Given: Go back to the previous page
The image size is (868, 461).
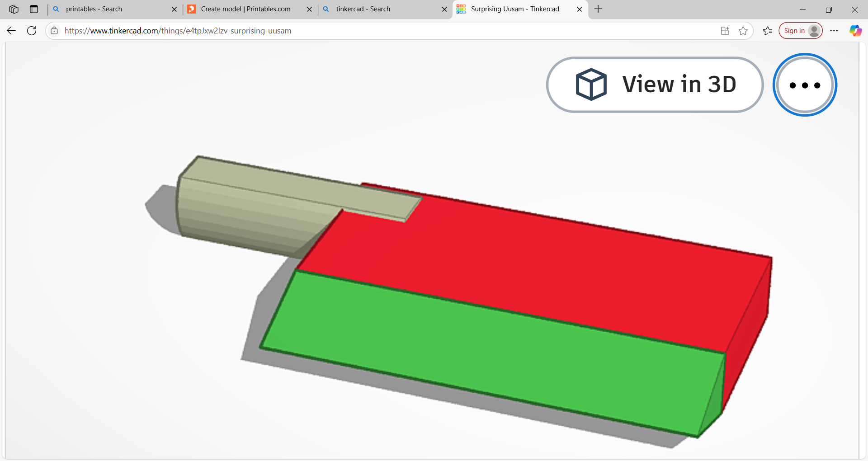Looking at the screenshot, I should click(11, 31).
